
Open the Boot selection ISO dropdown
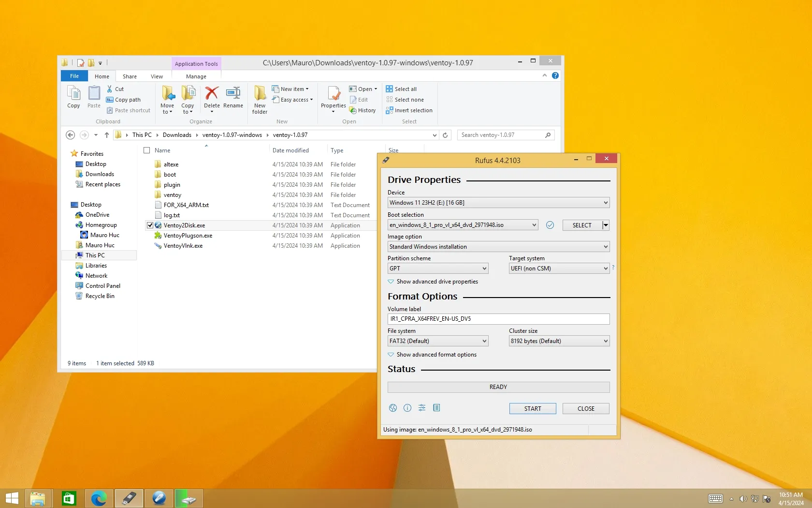pos(463,225)
